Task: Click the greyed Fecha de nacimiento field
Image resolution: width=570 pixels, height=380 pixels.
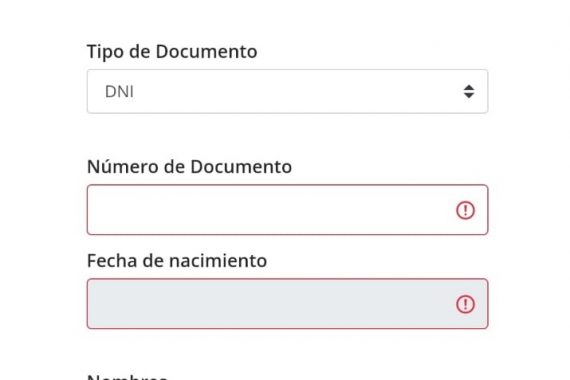Action: tap(287, 304)
